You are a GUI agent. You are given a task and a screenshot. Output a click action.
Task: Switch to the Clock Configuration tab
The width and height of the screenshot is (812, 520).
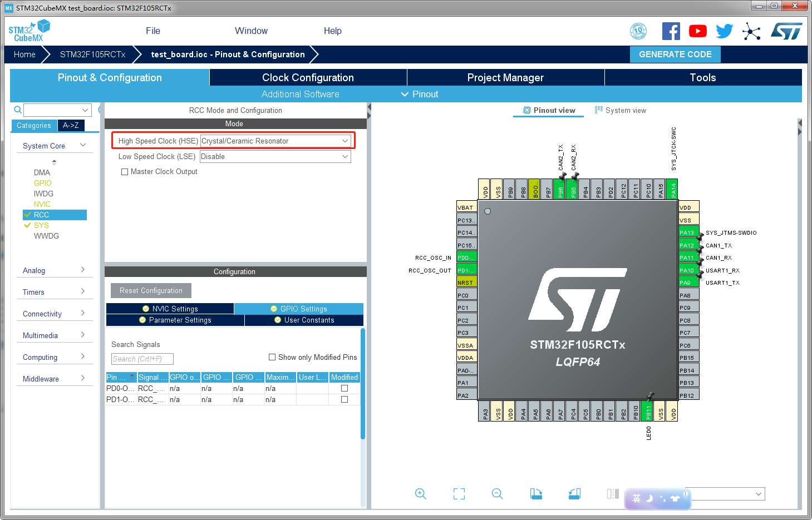[x=308, y=77]
